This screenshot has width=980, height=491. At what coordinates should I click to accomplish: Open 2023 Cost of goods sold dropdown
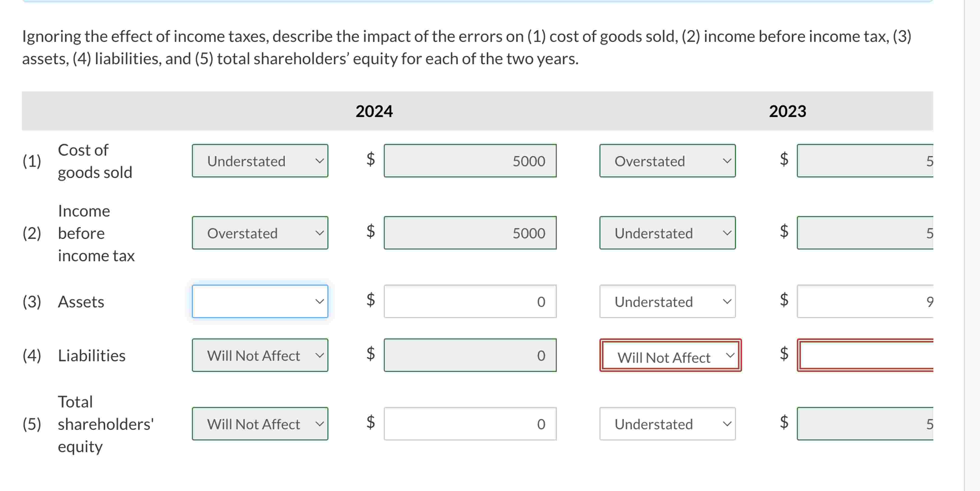[667, 161]
